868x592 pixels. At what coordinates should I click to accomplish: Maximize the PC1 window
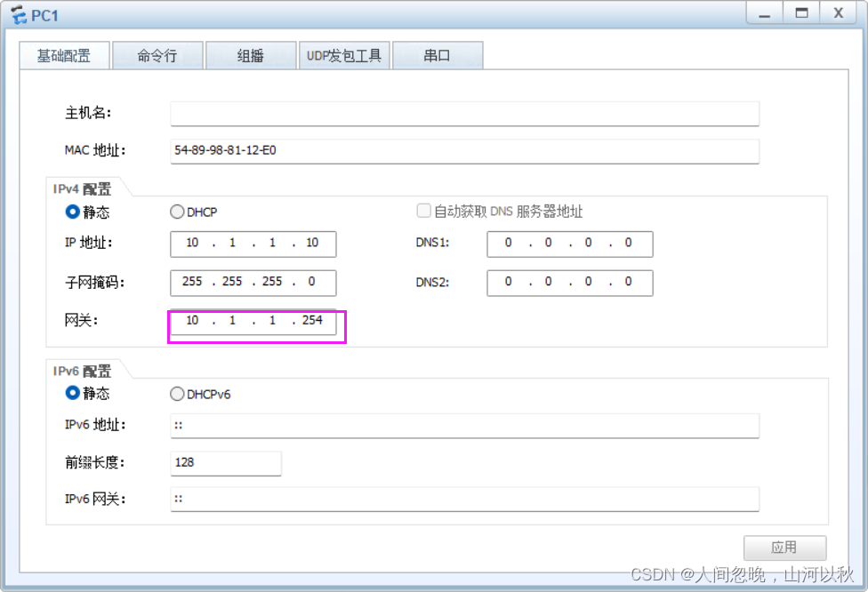(x=801, y=13)
